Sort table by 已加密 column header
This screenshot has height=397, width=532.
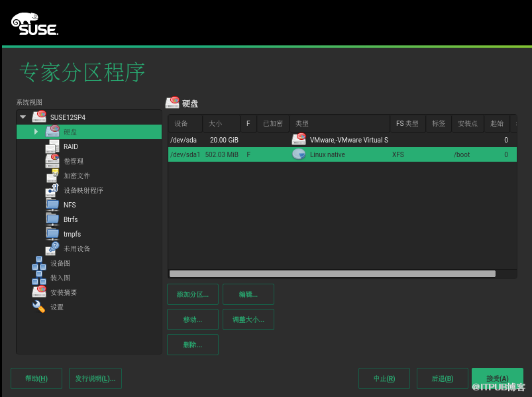(273, 123)
